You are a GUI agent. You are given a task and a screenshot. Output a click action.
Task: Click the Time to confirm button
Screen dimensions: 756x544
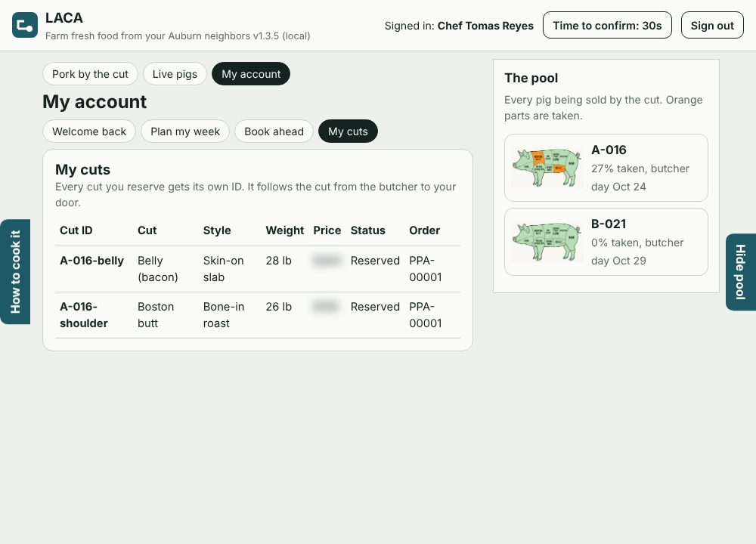pyautogui.click(x=608, y=25)
